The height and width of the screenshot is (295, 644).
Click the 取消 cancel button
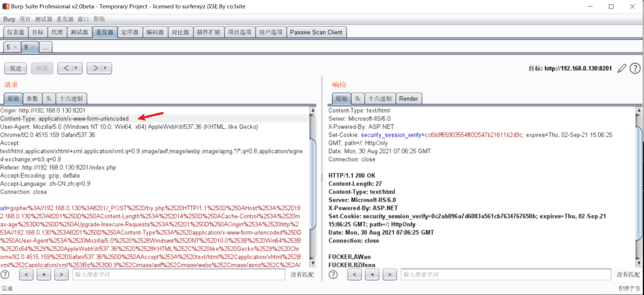42,68
